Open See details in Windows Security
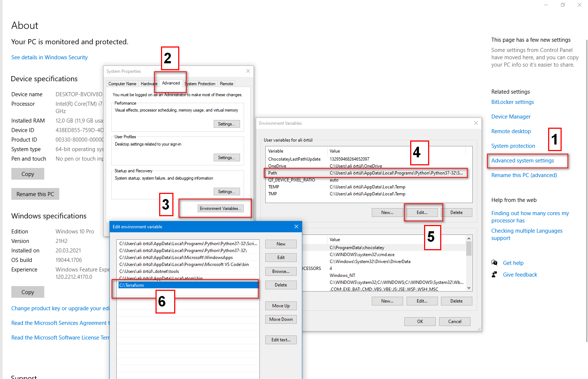The width and height of the screenshot is (588, 379). [x=49, y=57]
